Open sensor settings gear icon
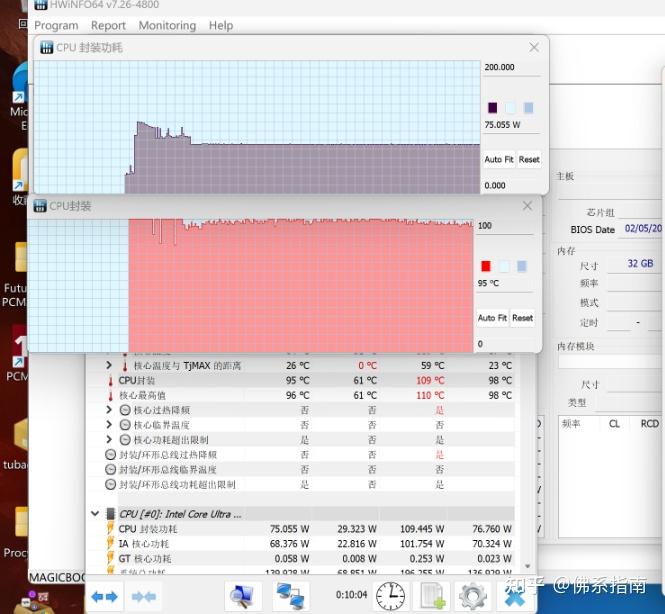The width and height of the screenshot is (665, 614). [472, 596]
